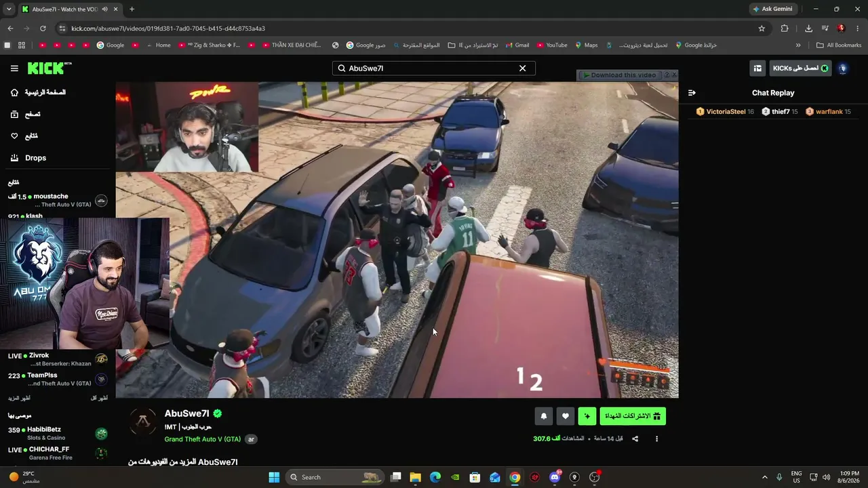The height and width of the screenshot is (488, 868).
Task: Open the browser extensions puzzle icon
Action: [x=785, y=28]
